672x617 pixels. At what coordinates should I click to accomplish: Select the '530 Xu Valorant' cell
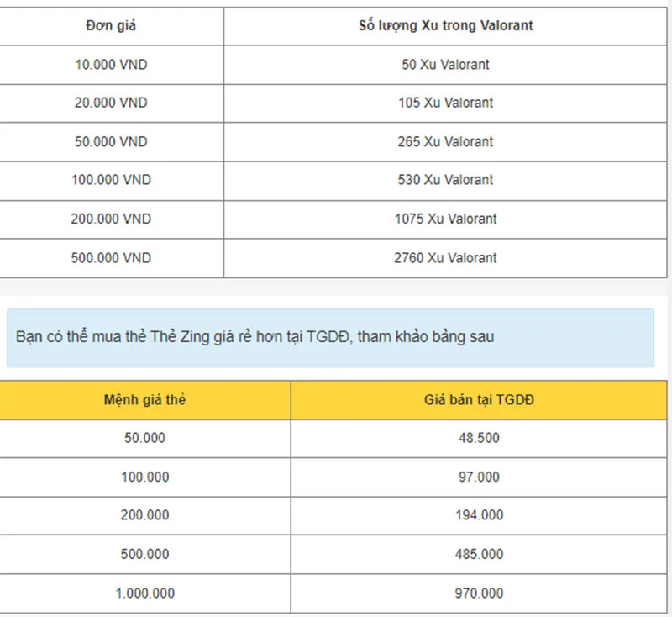pyautogui.click(x=445, y=180)
